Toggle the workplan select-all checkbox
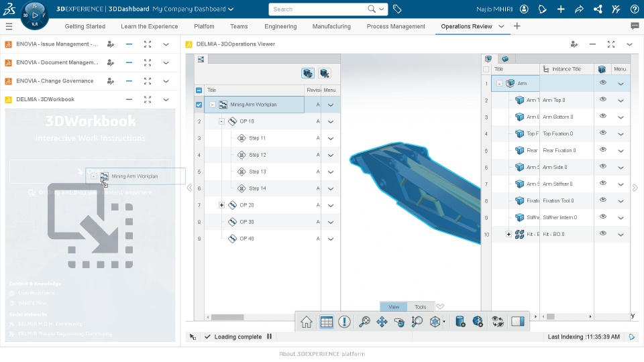 [x=199, y=90]
